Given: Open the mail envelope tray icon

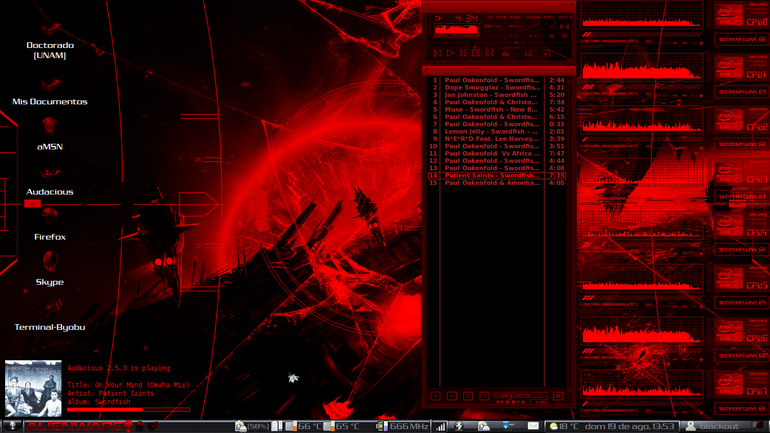Looking at the screenshot, I should coord(533,426).
